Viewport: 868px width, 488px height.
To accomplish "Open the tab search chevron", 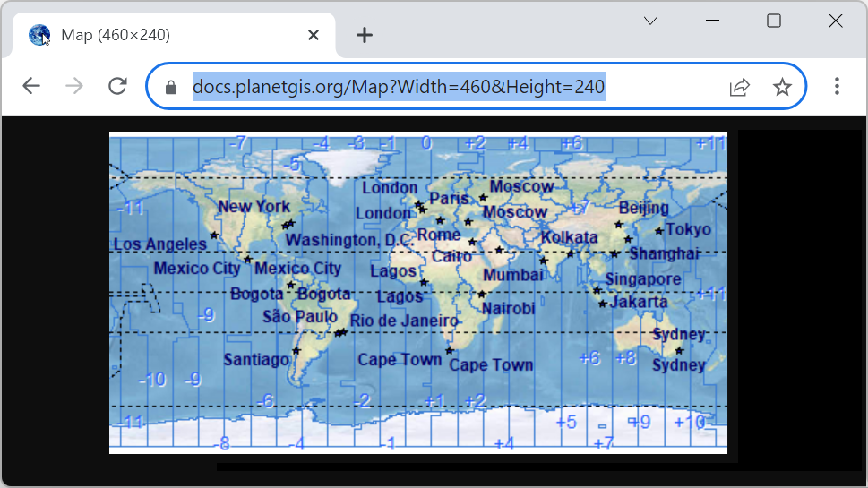I will pos(651,21).
